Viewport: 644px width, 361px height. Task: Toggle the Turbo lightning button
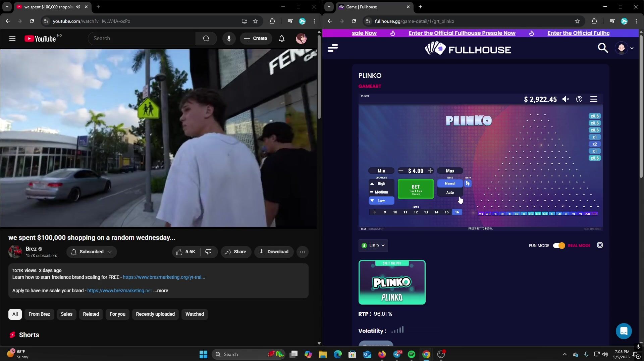468,184
